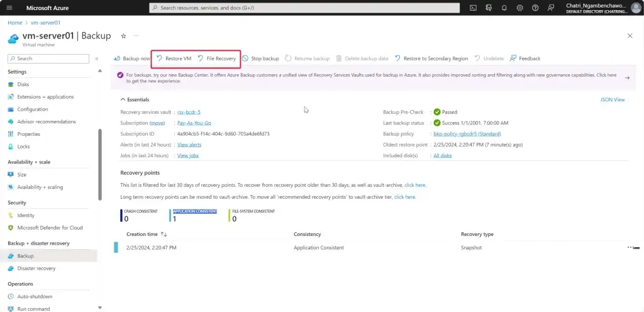Open View alerts link
Viewport: 644px width, 312px height.
[189, 145]
